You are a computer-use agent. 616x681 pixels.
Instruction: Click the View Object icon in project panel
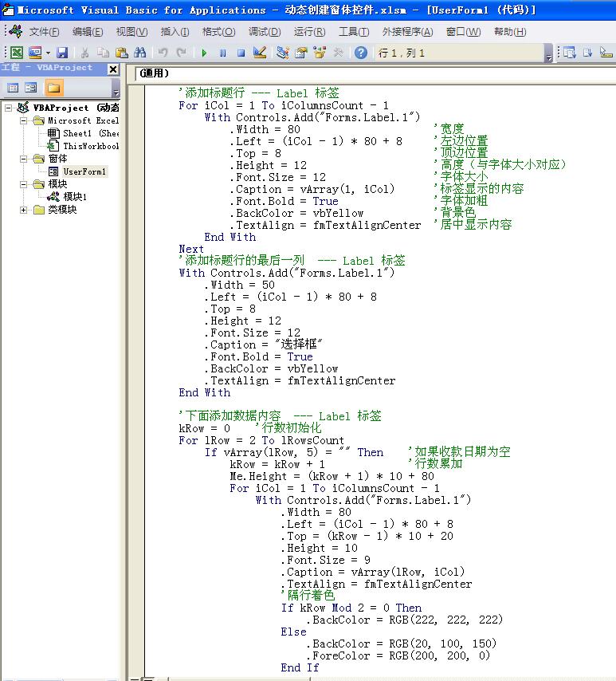point(31,88)
